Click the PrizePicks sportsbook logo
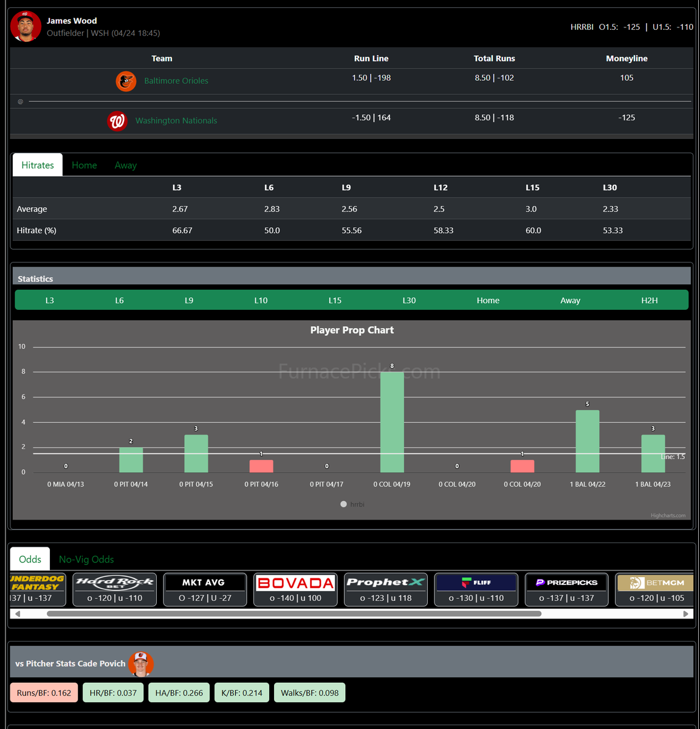Image resolution: width=700 pixels, height=729 pixels. click(x=567, y=583)
